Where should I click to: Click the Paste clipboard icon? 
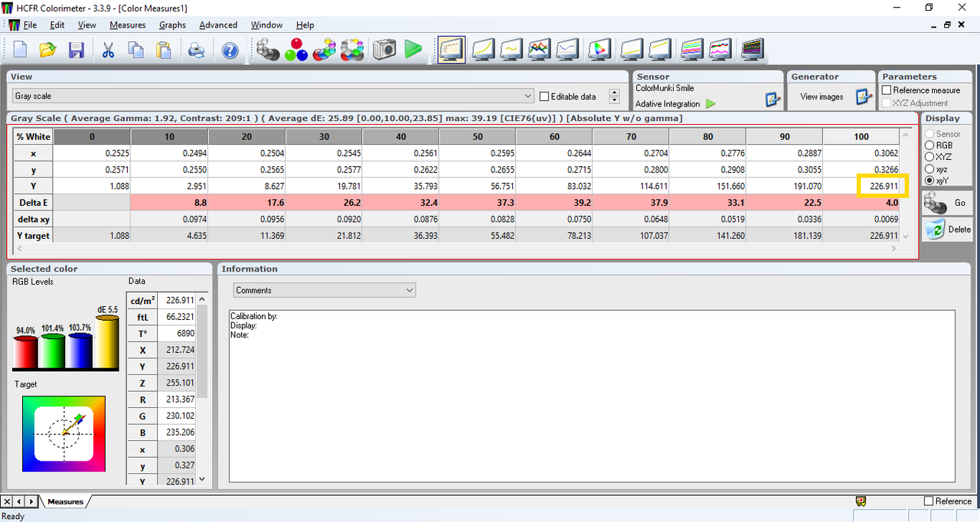point(163,51)
